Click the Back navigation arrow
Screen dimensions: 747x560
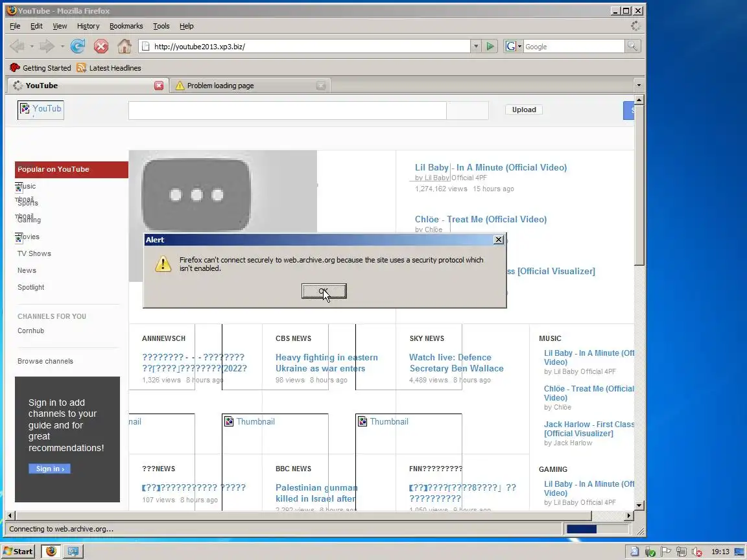(x=17, y=46)
